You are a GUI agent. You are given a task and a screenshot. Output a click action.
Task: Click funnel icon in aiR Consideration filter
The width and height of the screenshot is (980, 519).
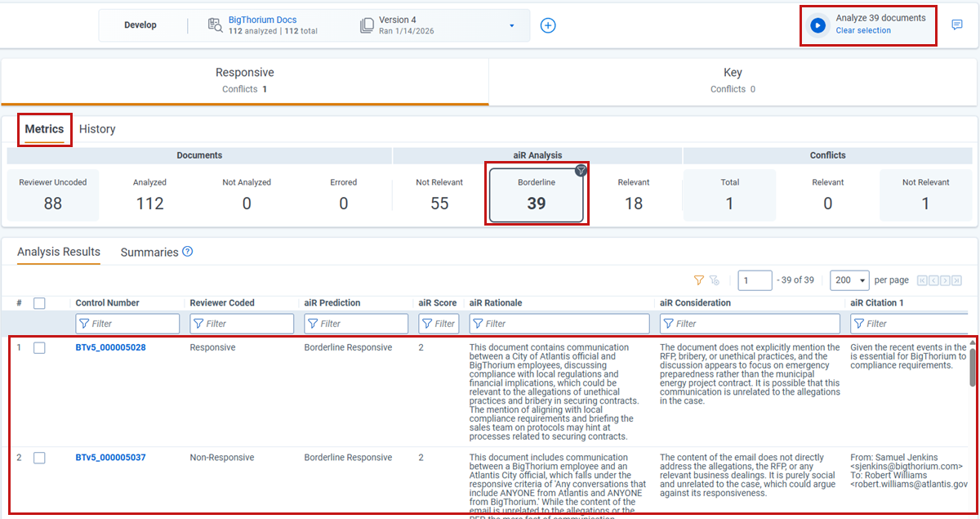click(668, 324)
